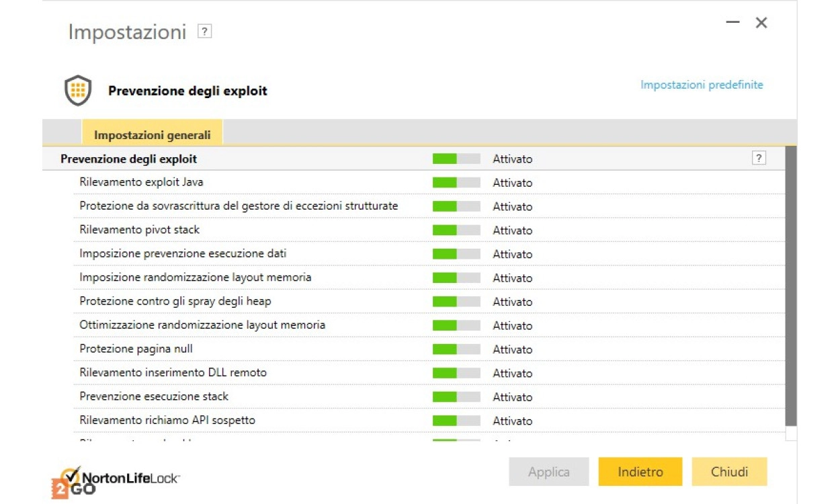Toggle Protezione pagina null switch
This screenshot has width=840, height=504.
click(456, 349)
